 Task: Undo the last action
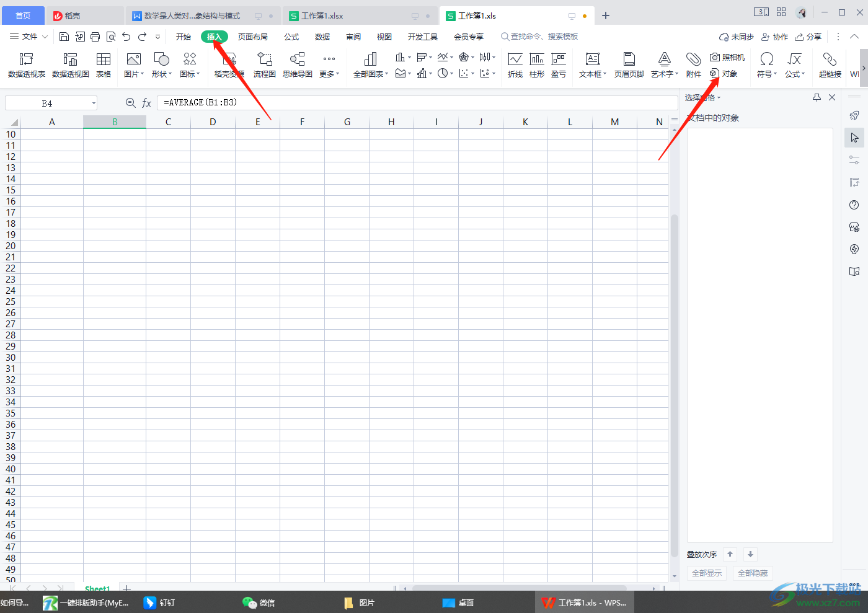(126, 37)
